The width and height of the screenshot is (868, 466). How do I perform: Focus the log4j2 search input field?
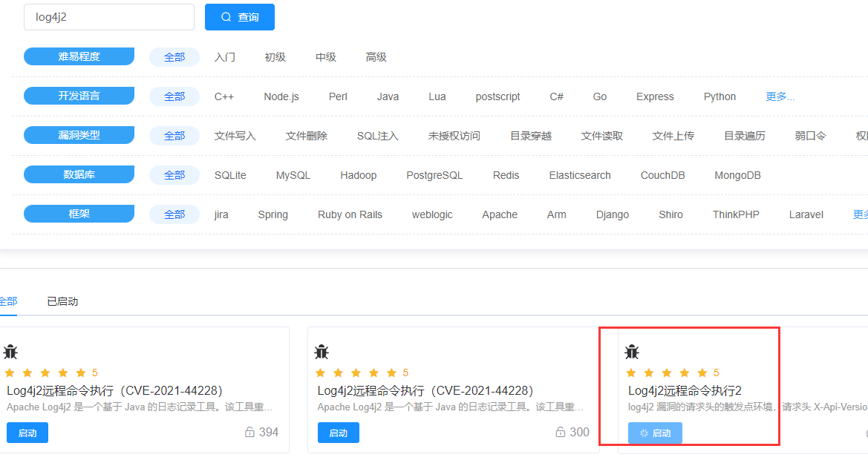tap(109, 17)
